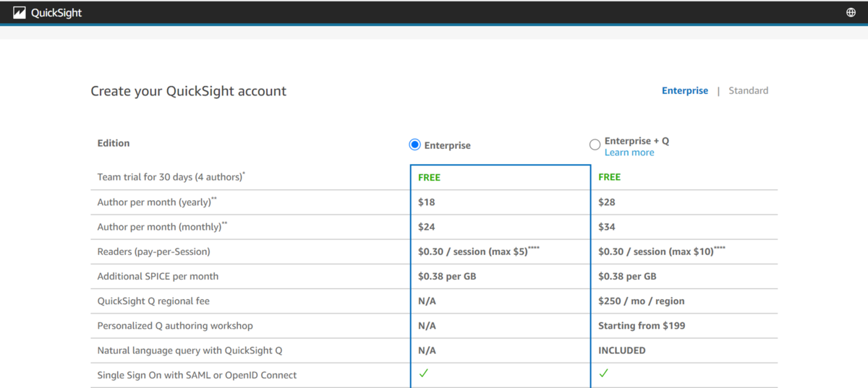868x388 pixels.
Task: Click N/A in Natural language query row
Action: (x=427, y=350)
